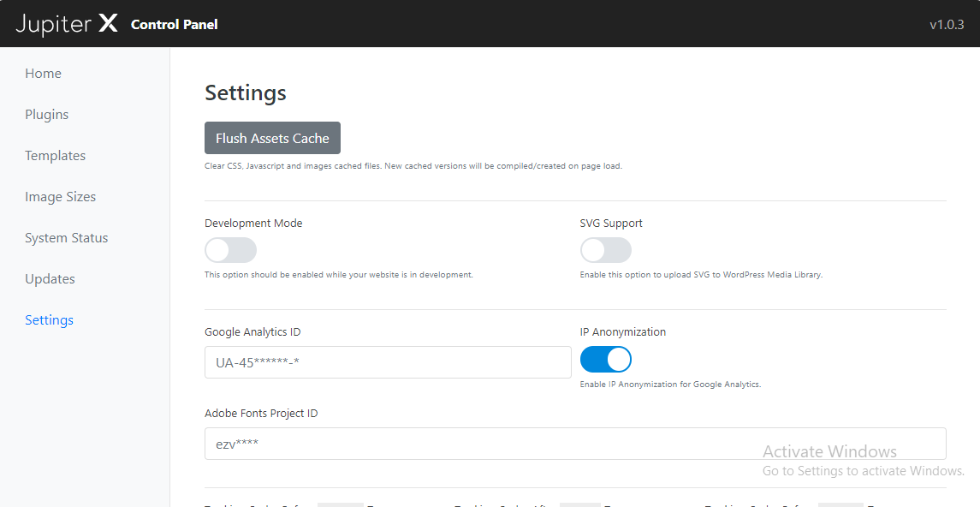
Task: Click the IP Anonymization label text
Action: coord(622,332)
